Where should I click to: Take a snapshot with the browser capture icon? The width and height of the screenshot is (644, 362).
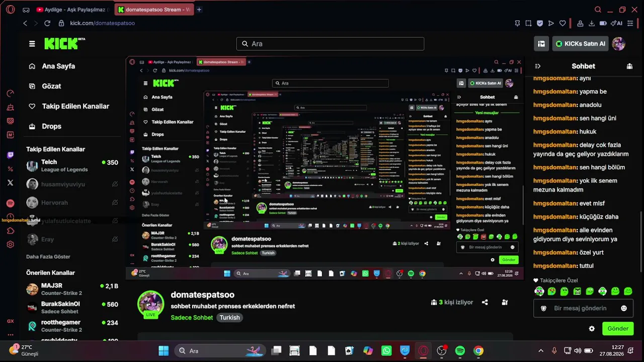tap(528, 23)
